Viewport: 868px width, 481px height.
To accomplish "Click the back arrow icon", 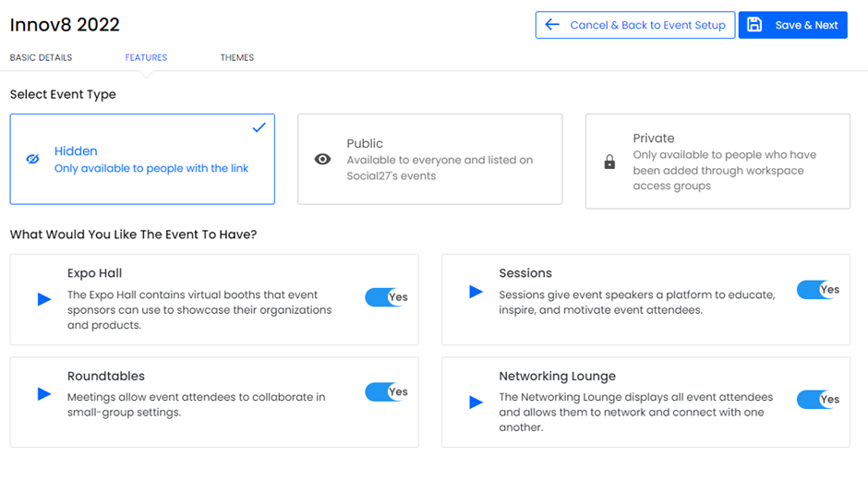I will [x=552, y=25].
